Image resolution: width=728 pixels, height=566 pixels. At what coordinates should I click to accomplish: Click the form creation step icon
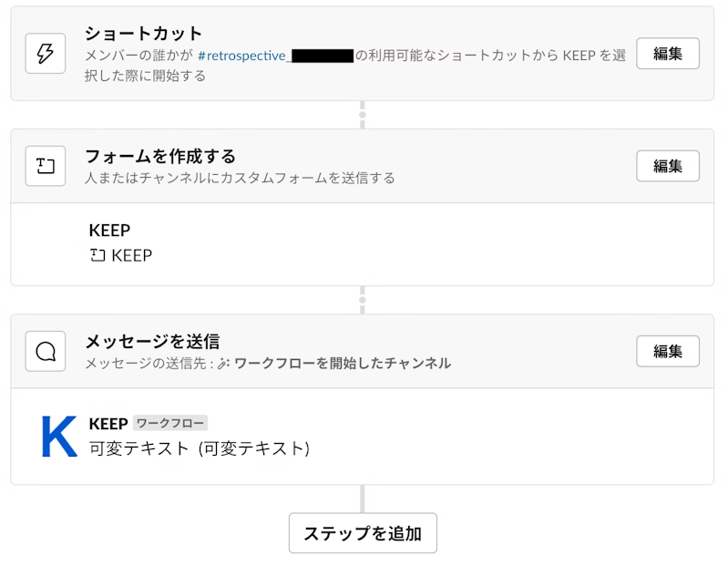point(45,166)
